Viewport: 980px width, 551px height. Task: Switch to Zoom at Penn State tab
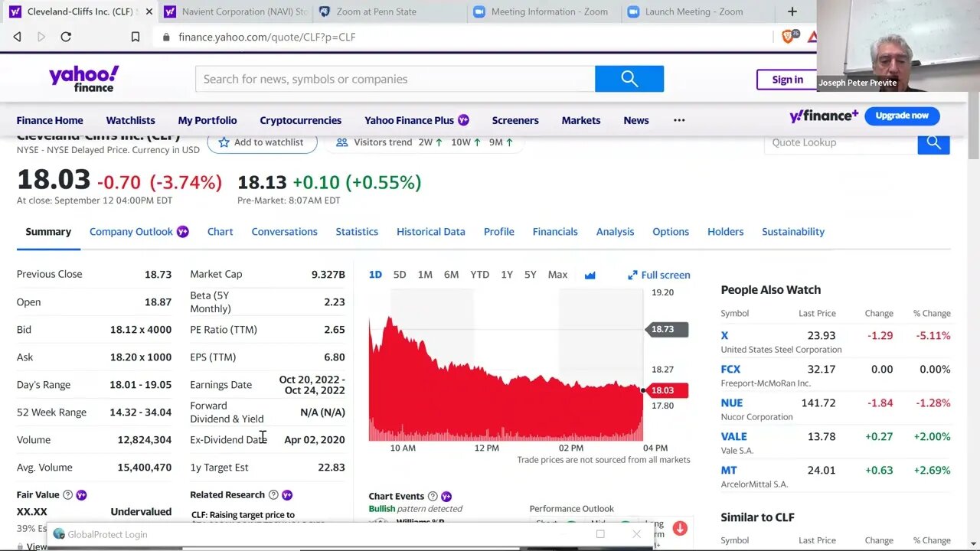point(388,11)
